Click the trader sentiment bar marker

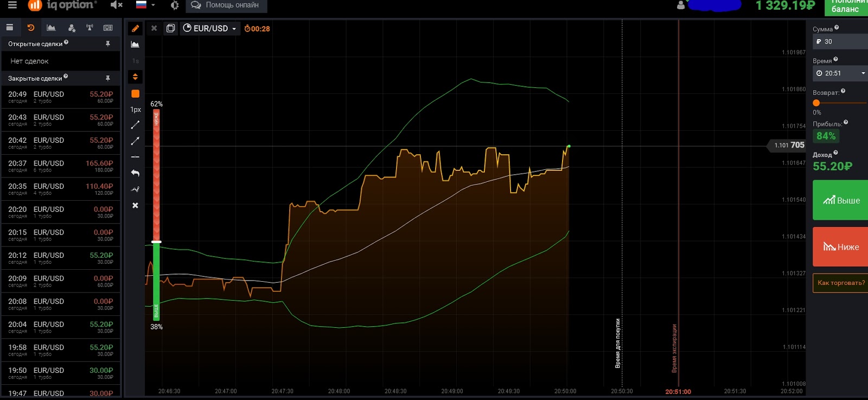click(x=156, y=242)
